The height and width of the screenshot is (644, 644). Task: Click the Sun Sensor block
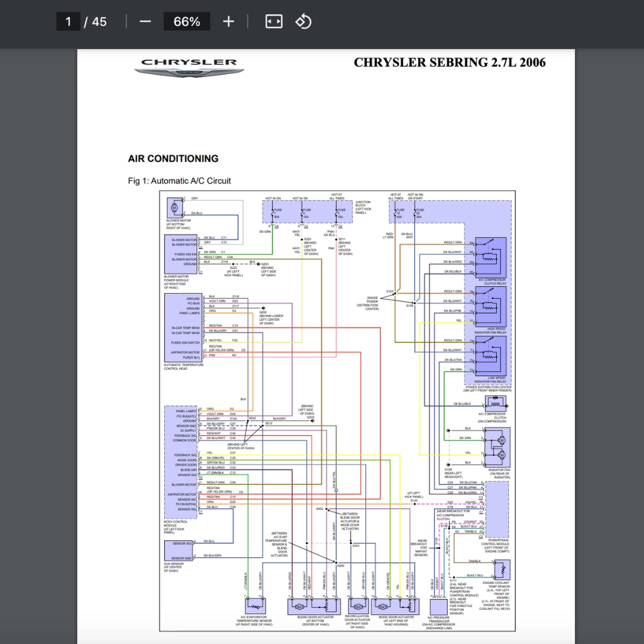pyautogui.click(x=179, y=551)
